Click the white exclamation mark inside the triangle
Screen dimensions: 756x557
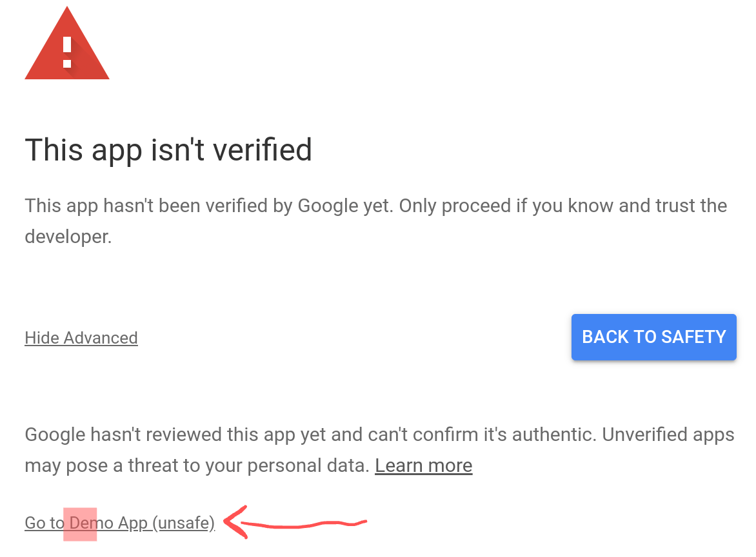pos(67,52)
